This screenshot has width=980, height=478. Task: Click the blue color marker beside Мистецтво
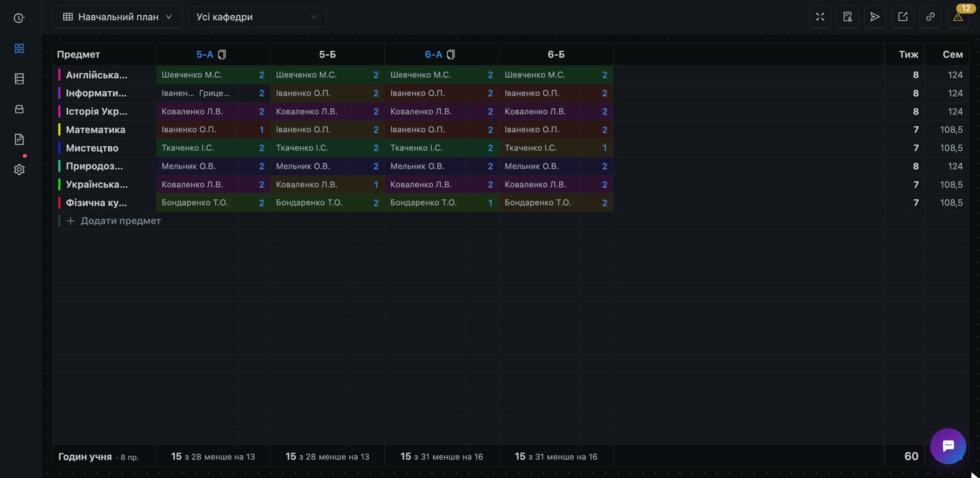point(59,148)
